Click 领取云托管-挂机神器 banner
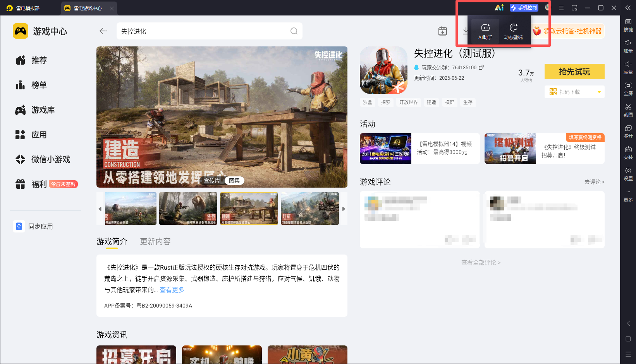This screenshot has width=636, height=364. click(568, 31)
